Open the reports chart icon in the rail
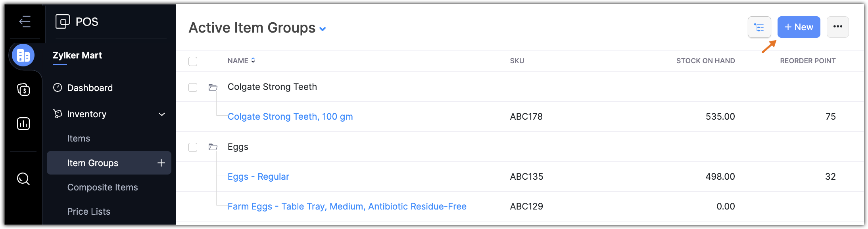 click(23, 124)
